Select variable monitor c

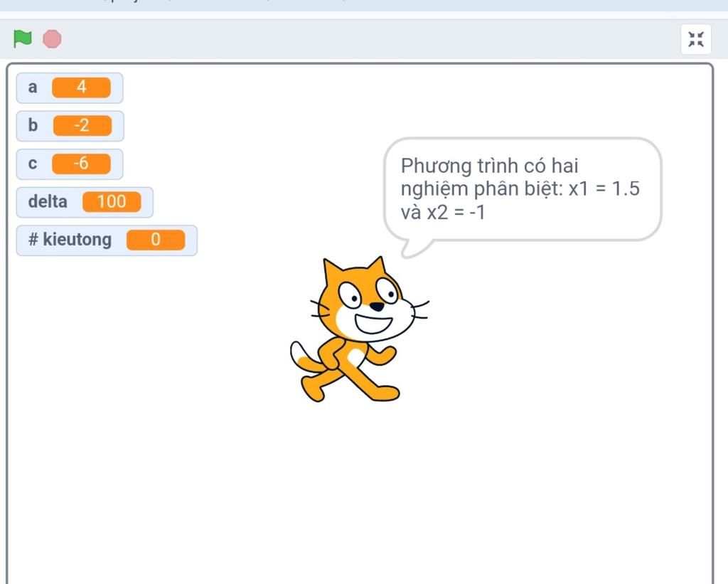coord(70,164)
